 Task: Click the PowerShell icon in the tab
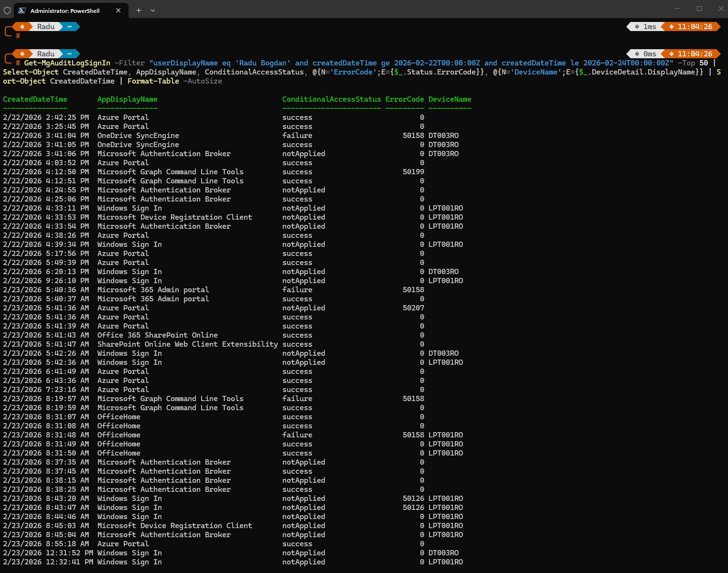pos(22,11)
